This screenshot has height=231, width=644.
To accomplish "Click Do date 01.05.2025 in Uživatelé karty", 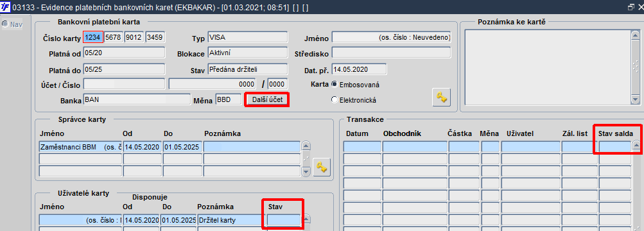I will (178, 220).
